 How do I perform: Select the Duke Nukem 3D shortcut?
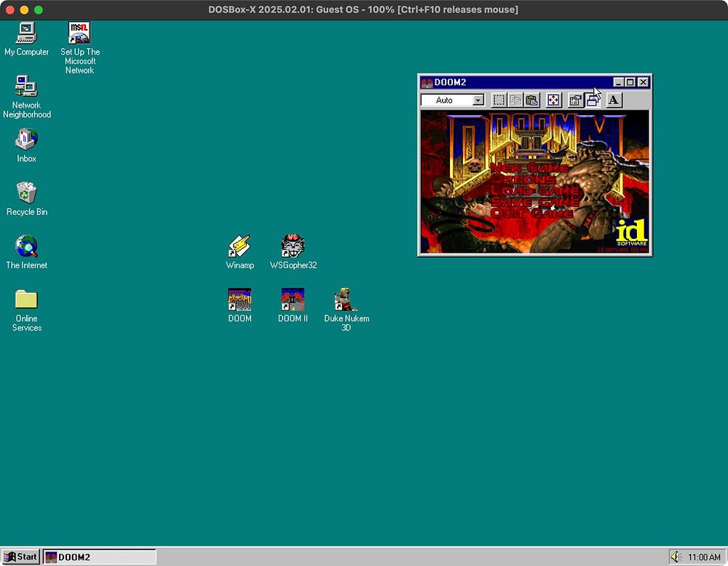347,310
